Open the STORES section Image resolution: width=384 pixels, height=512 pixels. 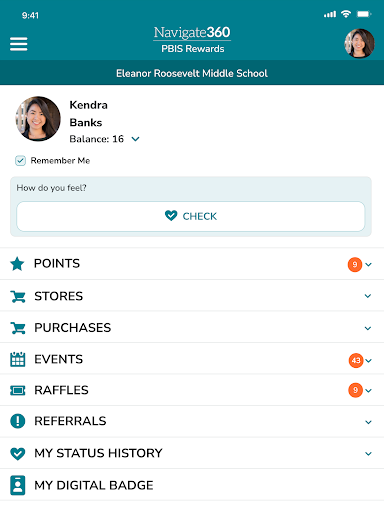(x=192, y=296)
